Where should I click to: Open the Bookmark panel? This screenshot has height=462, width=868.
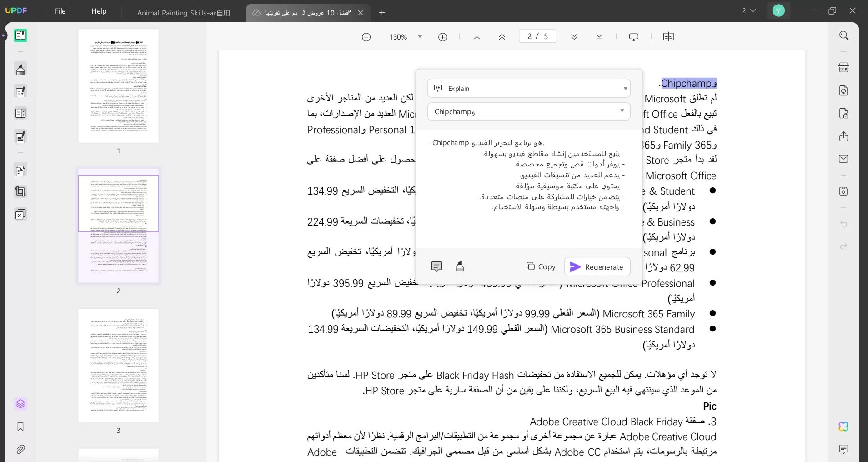tap(20, 427)
